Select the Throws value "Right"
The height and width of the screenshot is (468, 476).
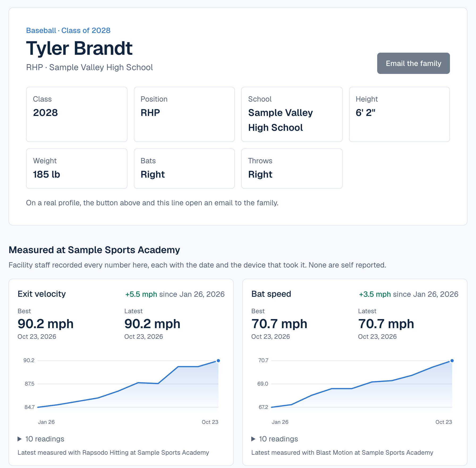[x=260, y=174]
